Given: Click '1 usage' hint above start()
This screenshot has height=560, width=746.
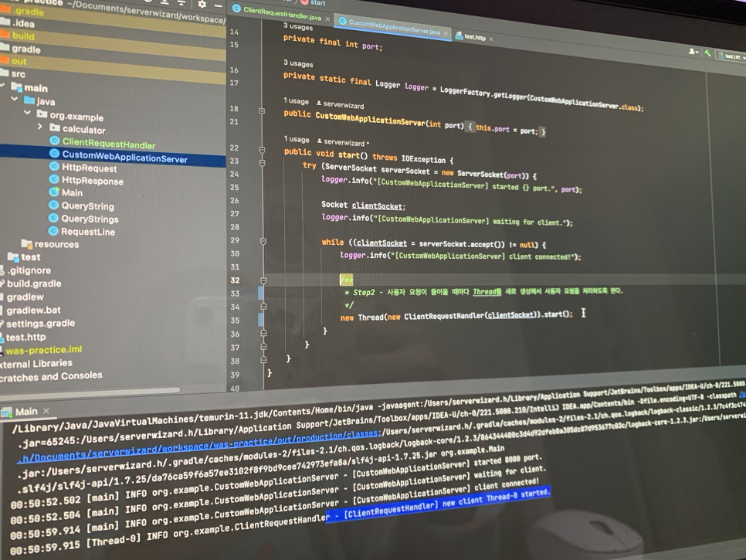Looking at the screenshot, I should (297, 139).
